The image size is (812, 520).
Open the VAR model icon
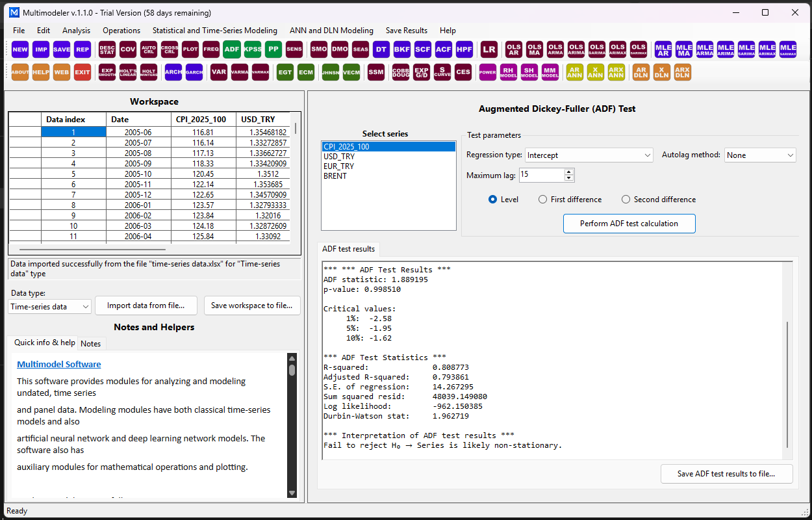coord(219,72)
